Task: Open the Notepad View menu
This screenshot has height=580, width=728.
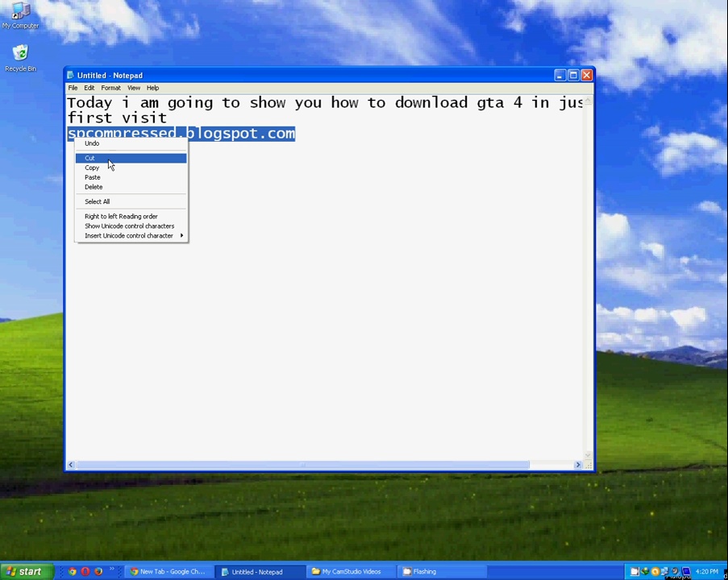Action: (134, 88)
